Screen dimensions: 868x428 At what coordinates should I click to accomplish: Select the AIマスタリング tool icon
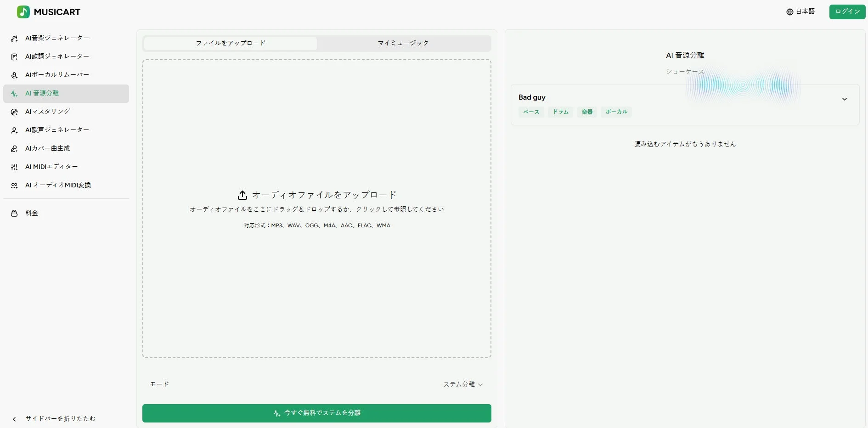point(14,112)
